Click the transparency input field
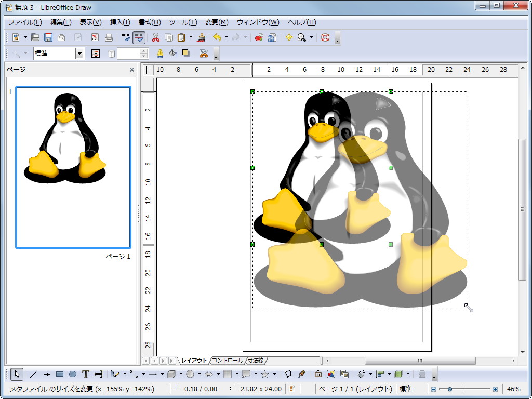Viewport: 532px width, 399px height. [x=128, y=54]
